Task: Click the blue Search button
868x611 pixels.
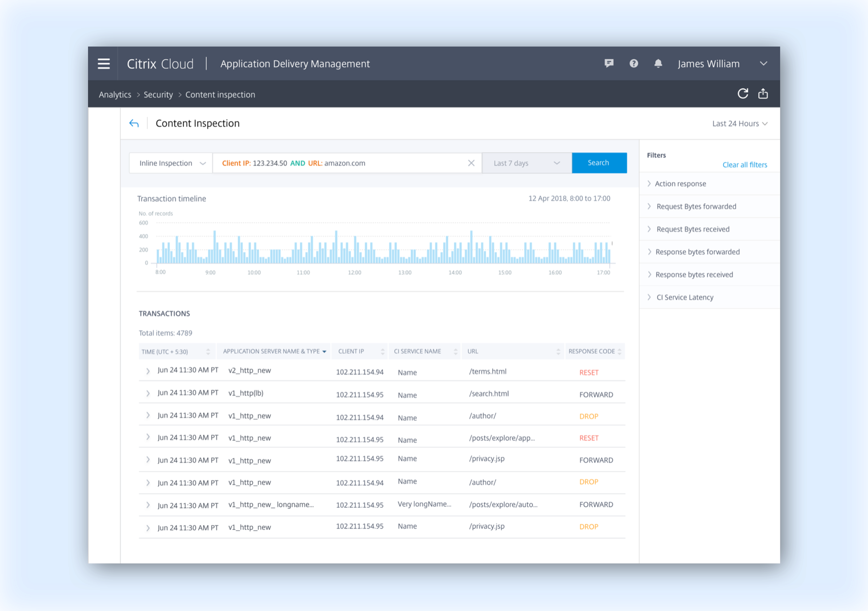Action: [599, 163]
